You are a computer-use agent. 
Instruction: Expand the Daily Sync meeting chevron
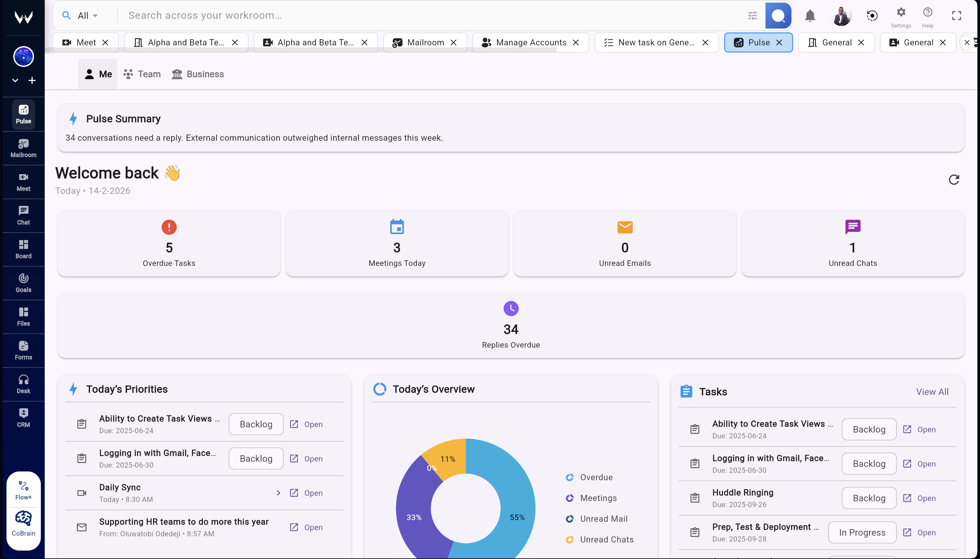tap(278, 493)
